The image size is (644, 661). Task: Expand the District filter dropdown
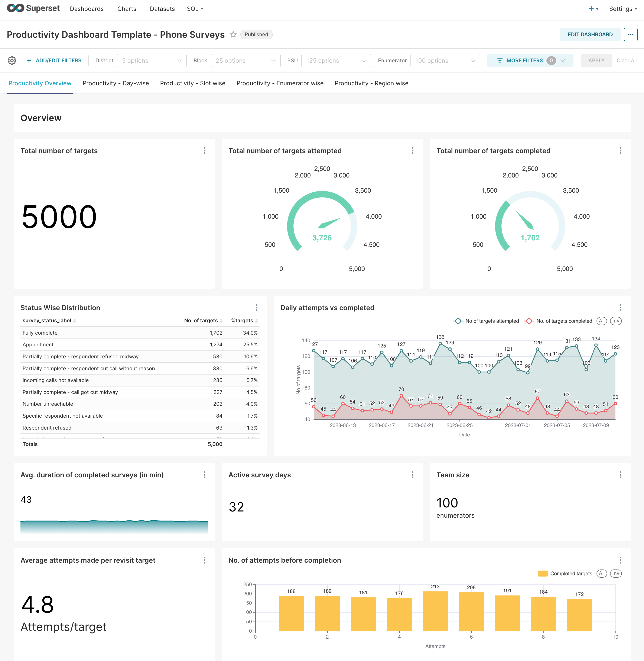click(x=152, y=61)
